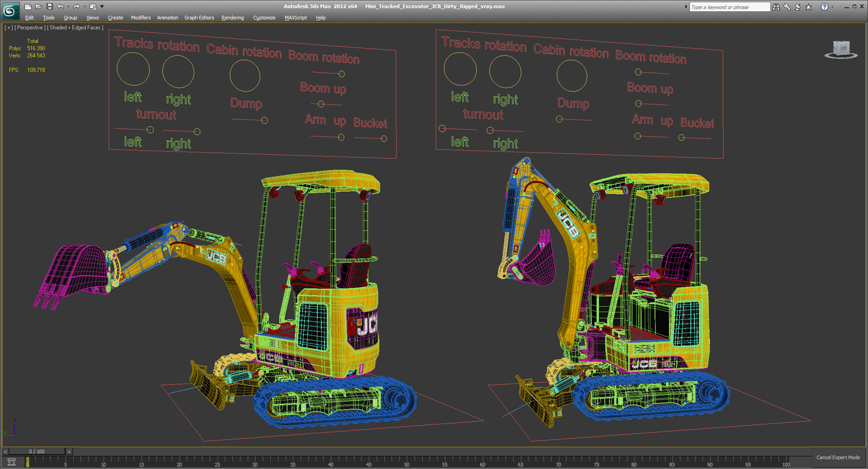Viewport: 868px width, 469px height.
Task: Open the Views menu
Action: point(93,18)
